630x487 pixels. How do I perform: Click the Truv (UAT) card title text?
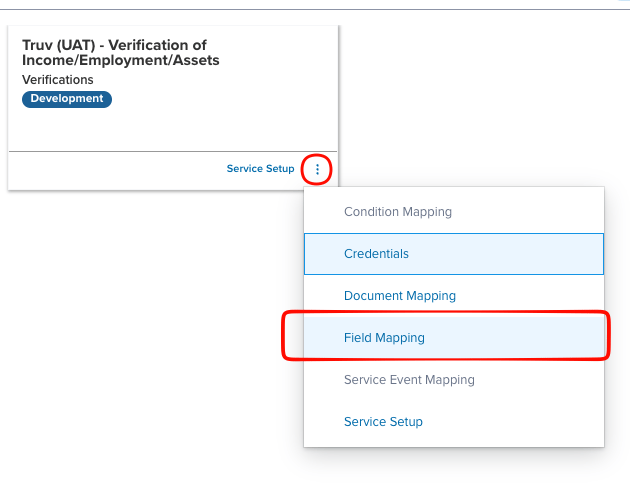click(121, 53)
